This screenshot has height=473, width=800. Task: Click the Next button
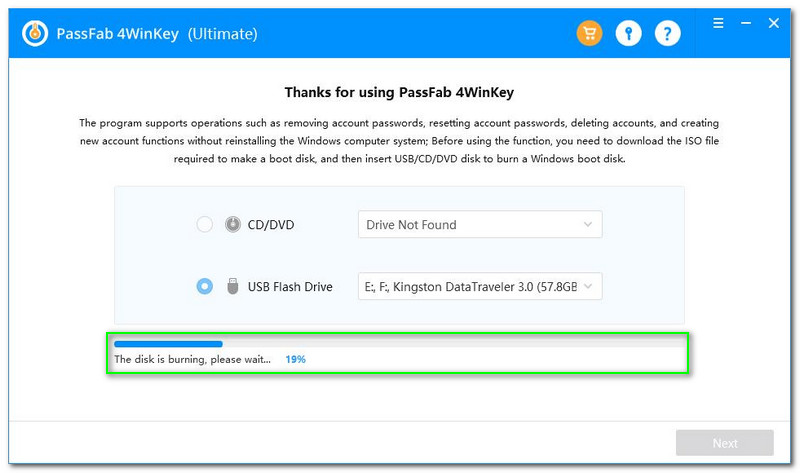click(x=724, y=443)
